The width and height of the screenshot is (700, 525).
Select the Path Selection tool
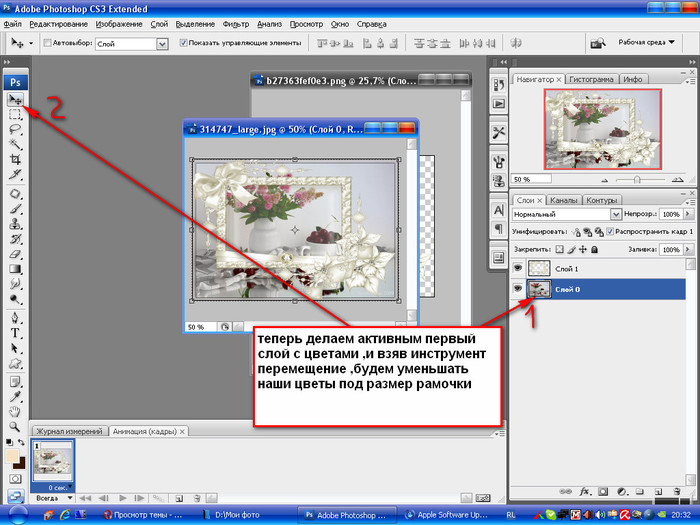tap(15, 348)
